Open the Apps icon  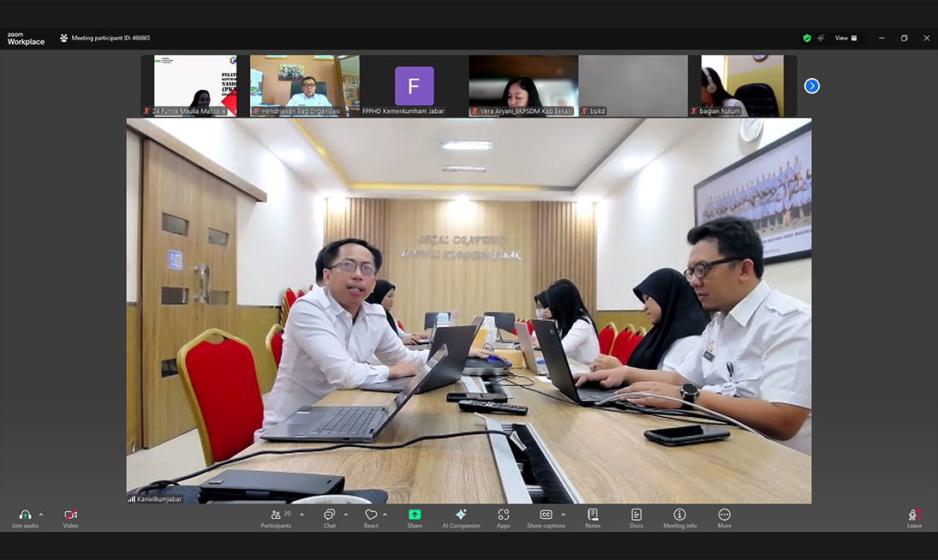tap(504, 515)
